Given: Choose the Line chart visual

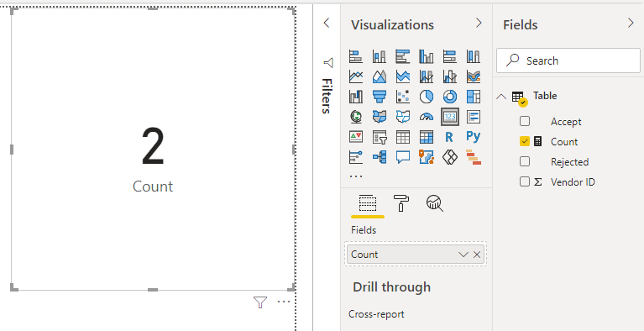Looking at the screenshot, I should click(356, 76).
